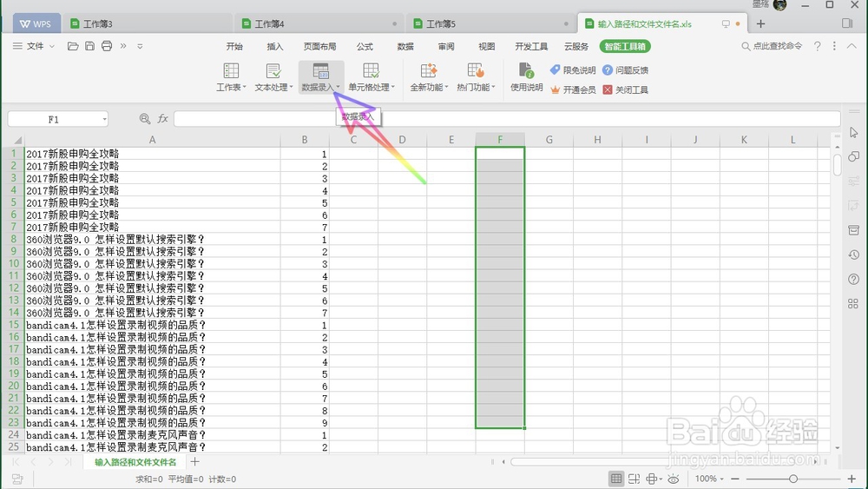
Task: Click the vertical scrollbar thumb
Action: [837, 164]
